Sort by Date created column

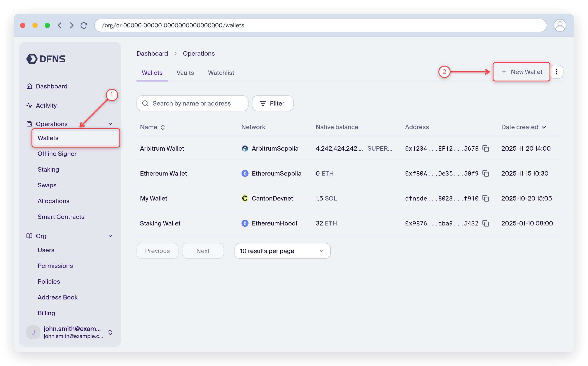[523, 127]
